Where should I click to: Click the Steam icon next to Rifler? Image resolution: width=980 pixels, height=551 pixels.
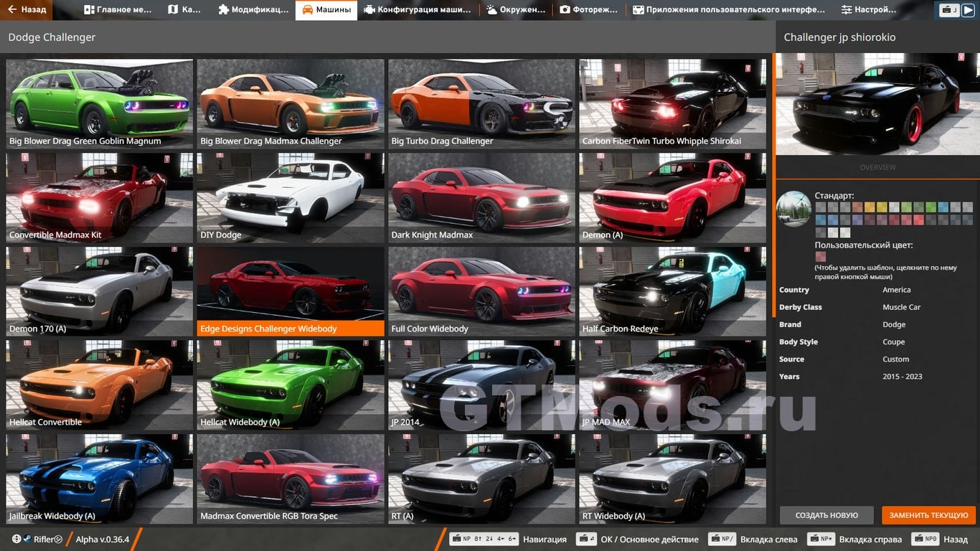point(27,539)
